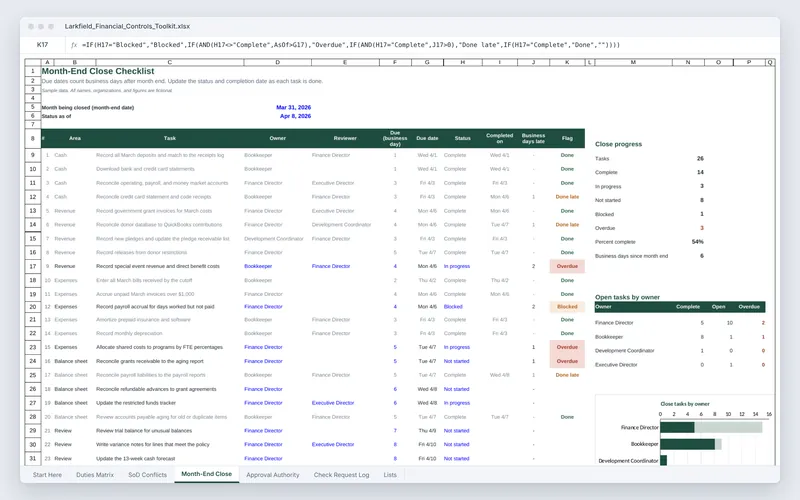Click the 'Month-End Close Checklist' title cell
Screen dimensions: 800x500
(98, 71)
